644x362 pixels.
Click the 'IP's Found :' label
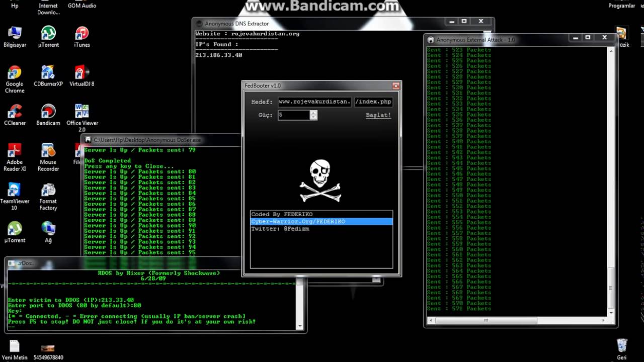[217, 44]
